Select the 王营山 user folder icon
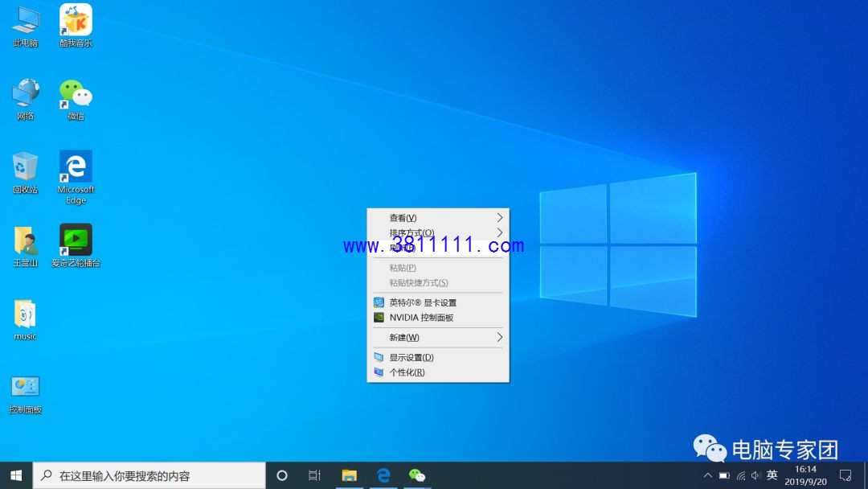Image resolution: width=868 pixels, height=489 pixels. (25, 246)
